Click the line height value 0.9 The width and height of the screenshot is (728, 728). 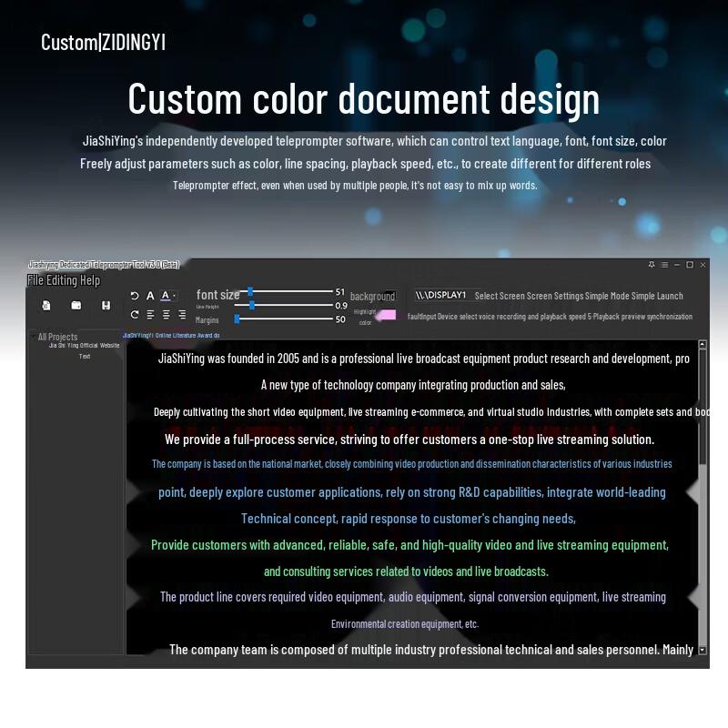(x=341, y=306)
